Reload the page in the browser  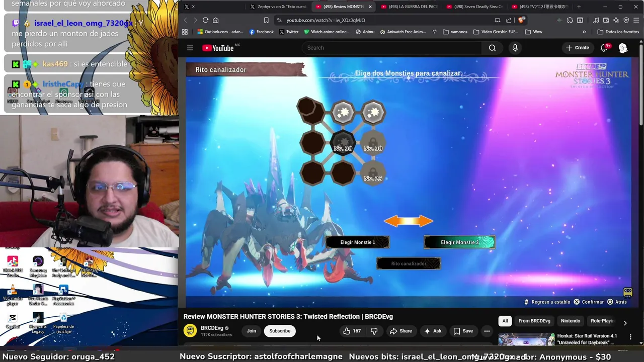point(205,20)
